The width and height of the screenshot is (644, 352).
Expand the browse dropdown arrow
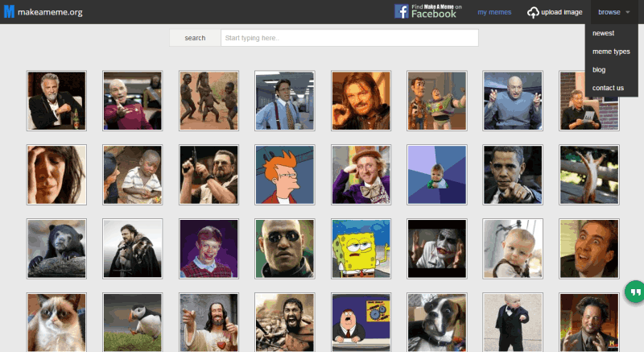(x=628, y=12)
